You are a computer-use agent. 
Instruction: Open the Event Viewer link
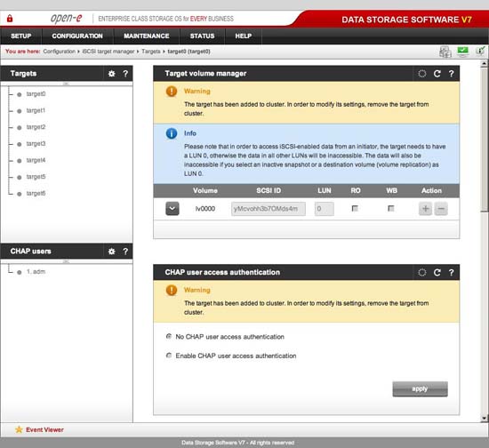[44, 429]
